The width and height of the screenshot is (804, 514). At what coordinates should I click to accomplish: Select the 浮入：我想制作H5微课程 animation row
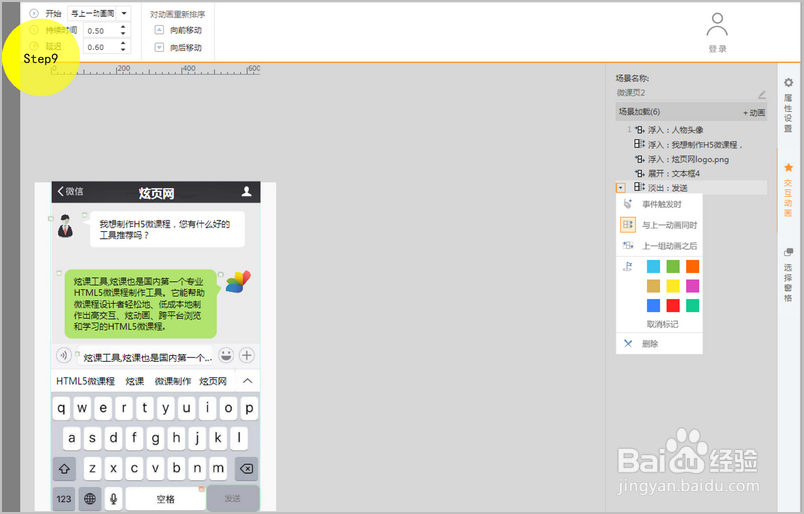[691, 145]
